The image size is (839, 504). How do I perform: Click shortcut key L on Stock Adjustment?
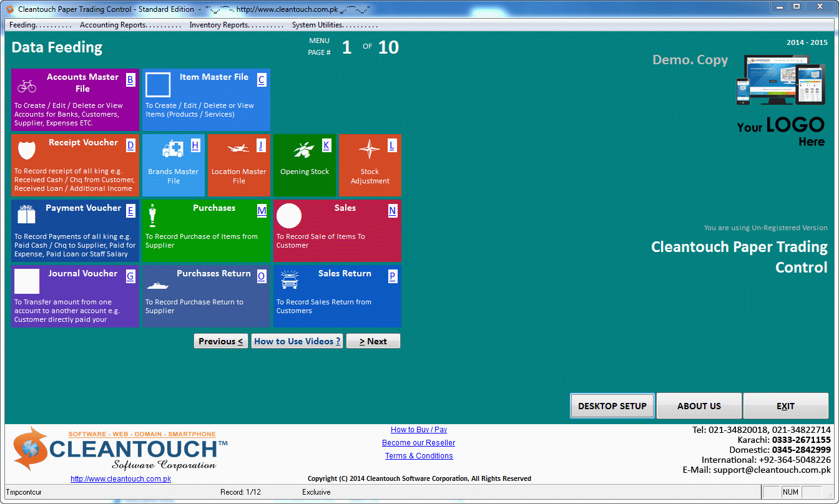[x=392, y=145]
